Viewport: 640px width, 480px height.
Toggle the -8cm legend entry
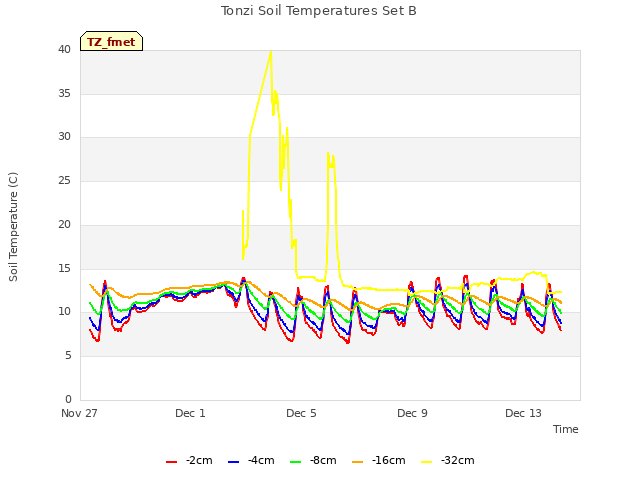(x=313, y=461)
